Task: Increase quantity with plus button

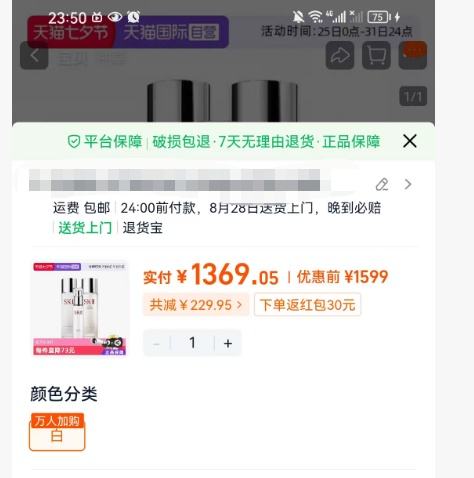Action: click(x=228, y=343)
